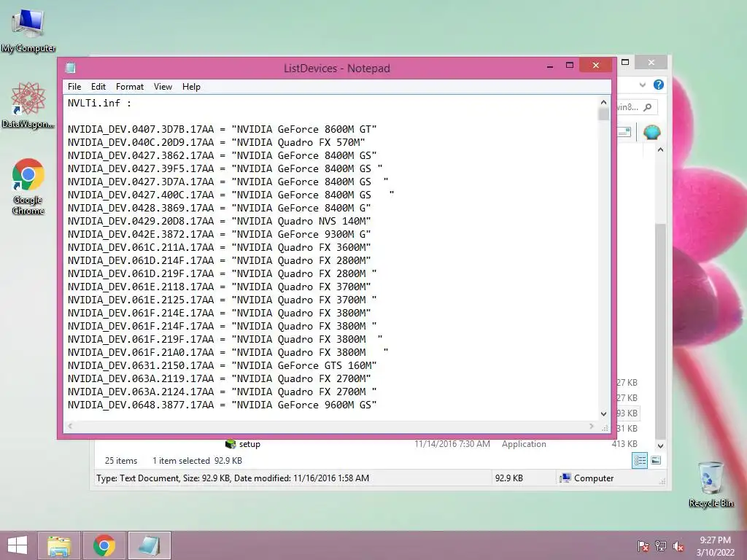Click the Explorer search magnifier icon
The height and width of the screenshot is (560, 747).
648,108
